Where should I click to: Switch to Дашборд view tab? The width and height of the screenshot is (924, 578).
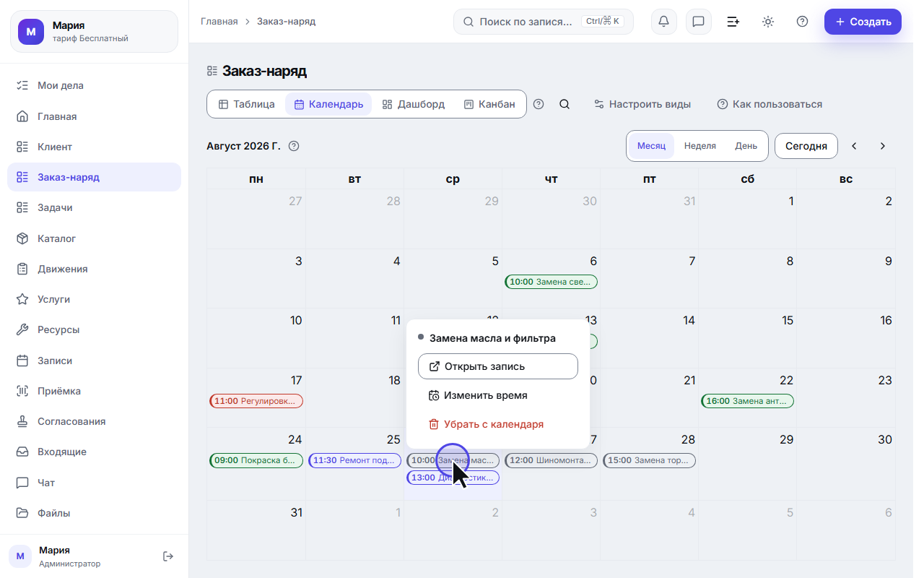click(x=414, y=104)
